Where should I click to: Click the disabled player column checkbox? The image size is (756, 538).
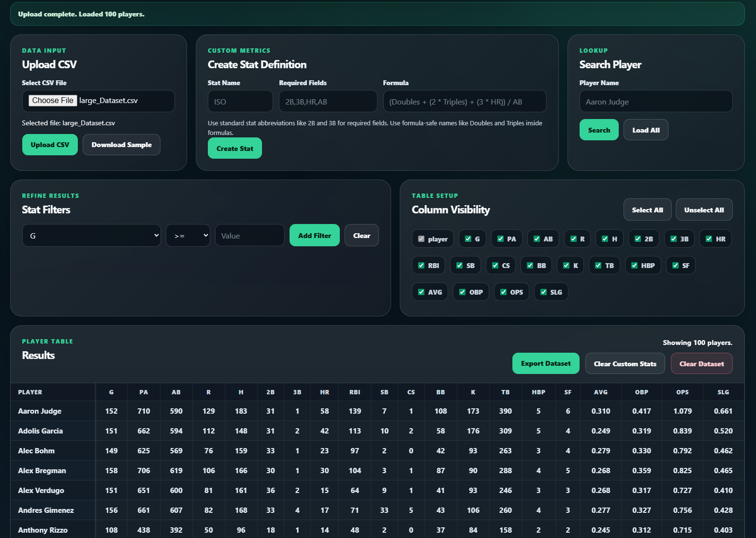tap(421, 239)
